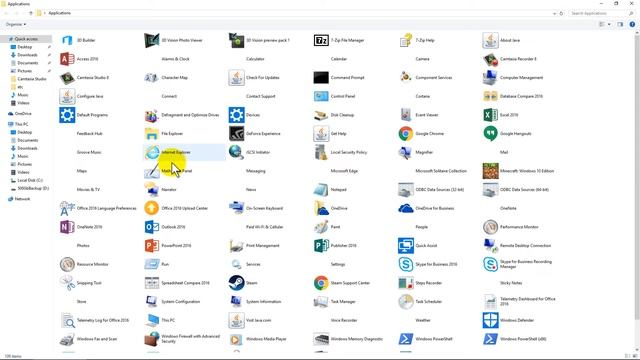
Task: Click the vertical scrollbar of file list
Action: click(637, 176)
